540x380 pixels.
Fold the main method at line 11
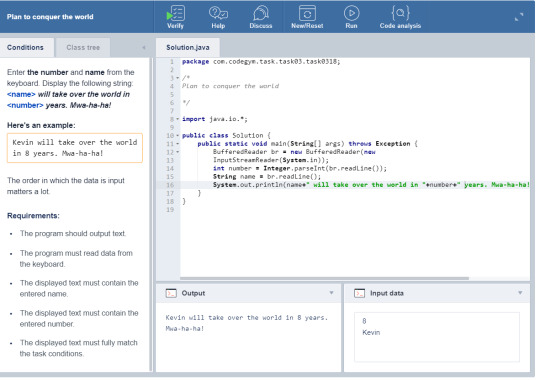coord(178,144)
